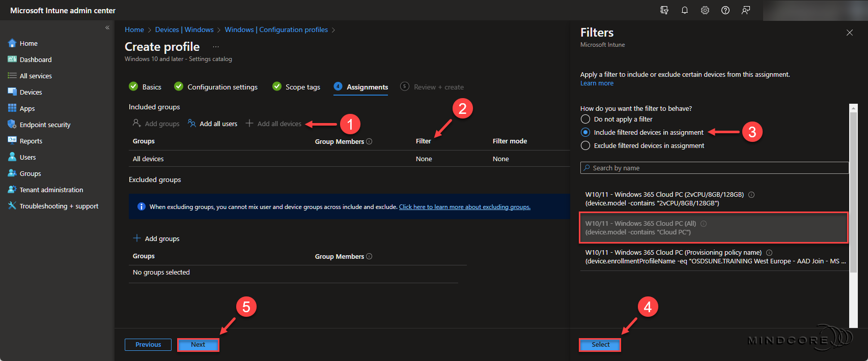868x361 pixels.
Task: Select Do not apply a filter
Action: coord(585,119)
